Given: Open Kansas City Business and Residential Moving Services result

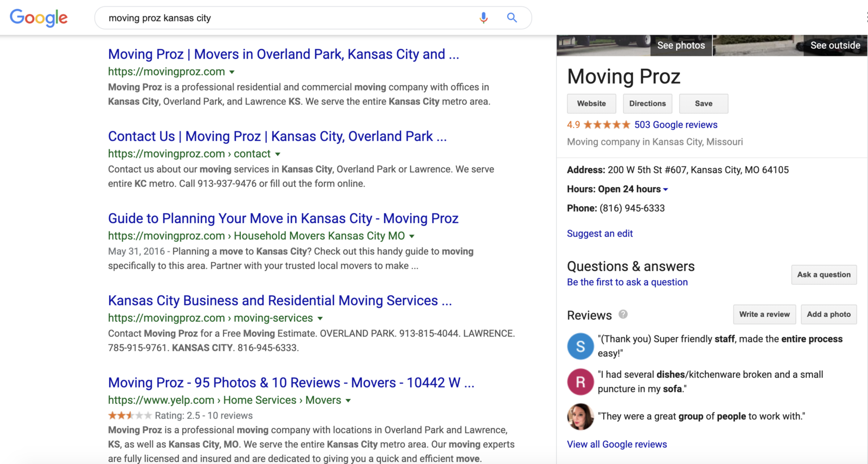Looking at the screenshot, I should pyautogui.click(x=280, y=300).
